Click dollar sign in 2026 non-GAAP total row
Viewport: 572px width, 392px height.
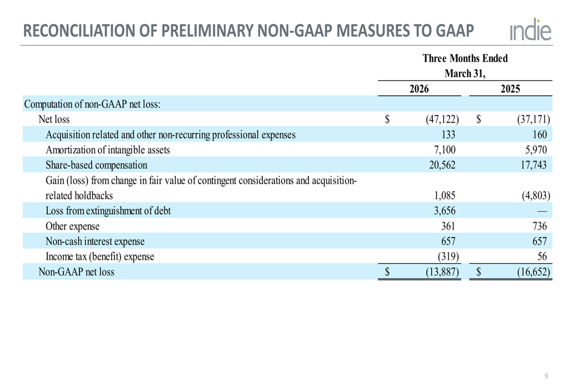coord(387,272)
